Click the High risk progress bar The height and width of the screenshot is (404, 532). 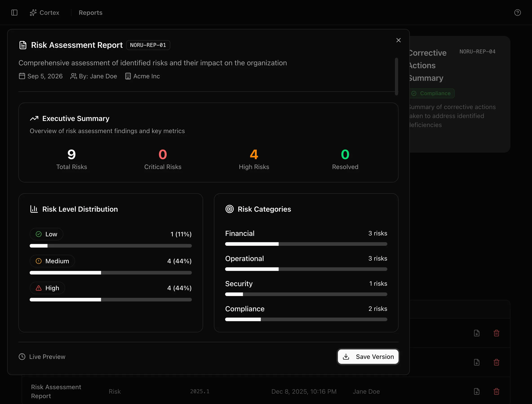pyautogui.click(x=111, y=300)
